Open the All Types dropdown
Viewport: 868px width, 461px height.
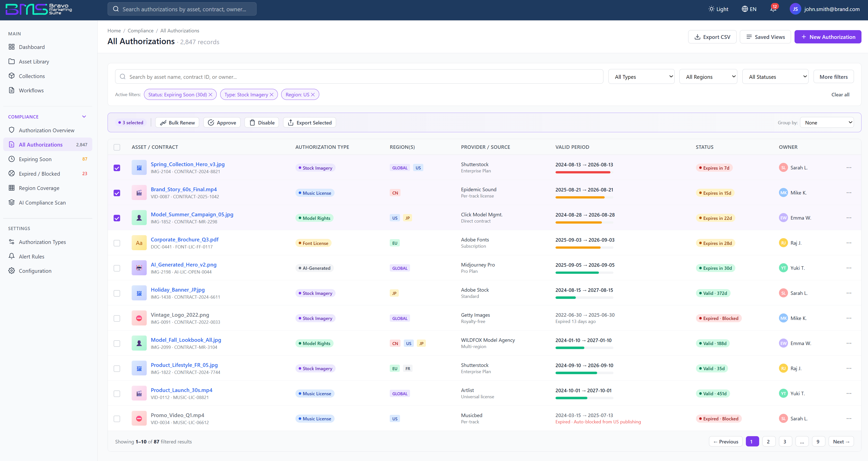pyautogui.click(x=641, y=77)
